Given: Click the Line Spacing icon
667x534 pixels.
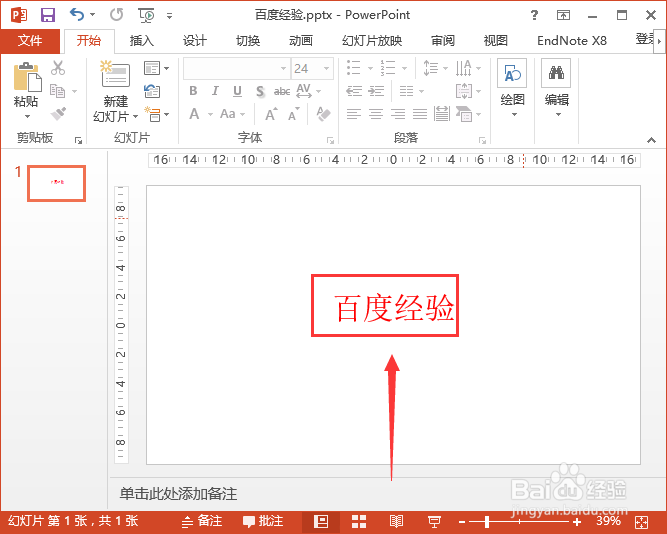Looking at the screenshot, I should click(431, 68).
